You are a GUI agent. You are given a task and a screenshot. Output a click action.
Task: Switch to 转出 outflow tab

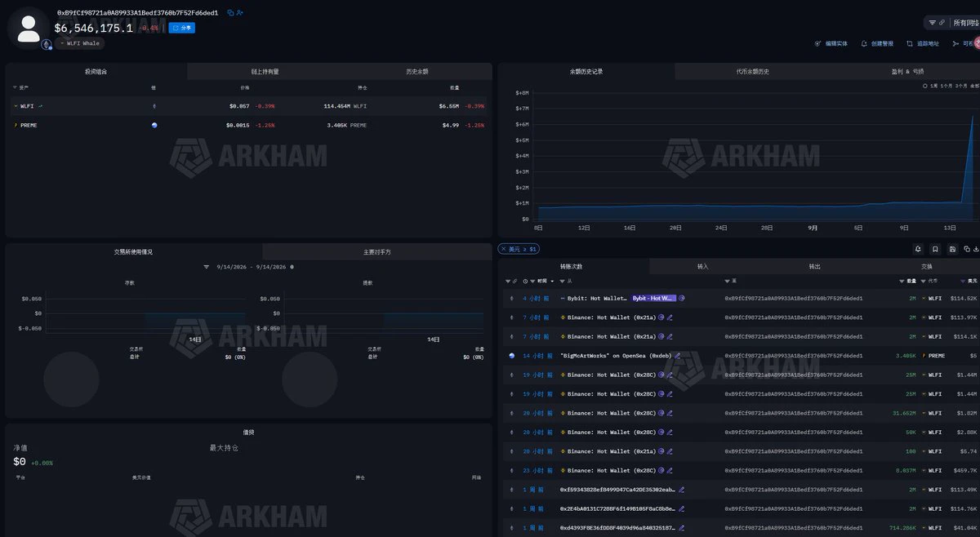[x=814, y=267]
